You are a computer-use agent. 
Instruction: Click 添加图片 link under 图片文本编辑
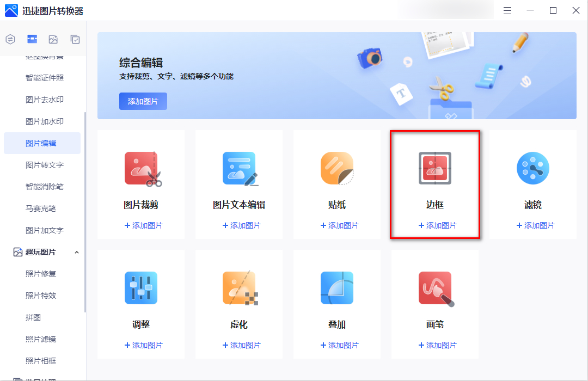coord(241,225)
